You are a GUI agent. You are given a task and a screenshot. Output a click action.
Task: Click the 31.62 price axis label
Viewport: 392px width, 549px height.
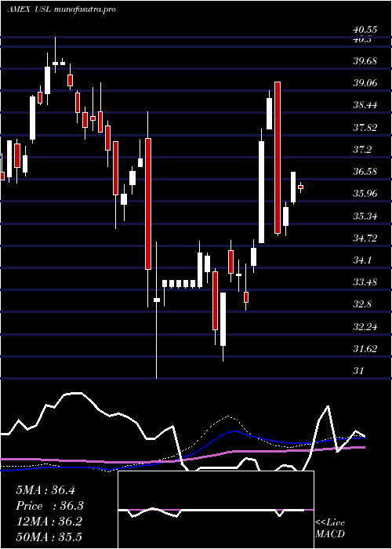[365, 349]
